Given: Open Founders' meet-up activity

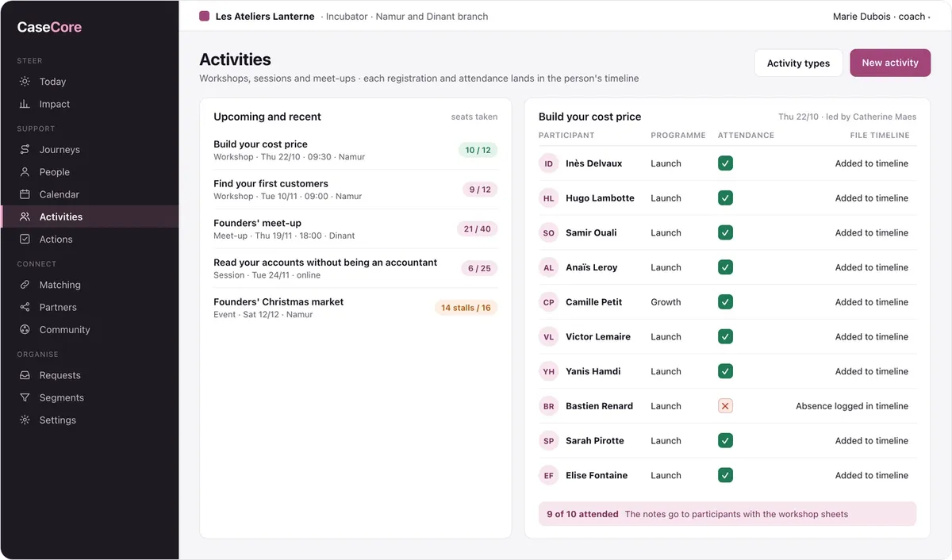Looking at the screenshot, I should [355, 229].
